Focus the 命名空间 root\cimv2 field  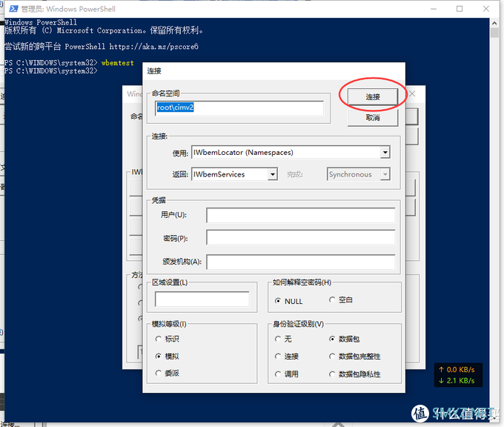coord(239,107)
